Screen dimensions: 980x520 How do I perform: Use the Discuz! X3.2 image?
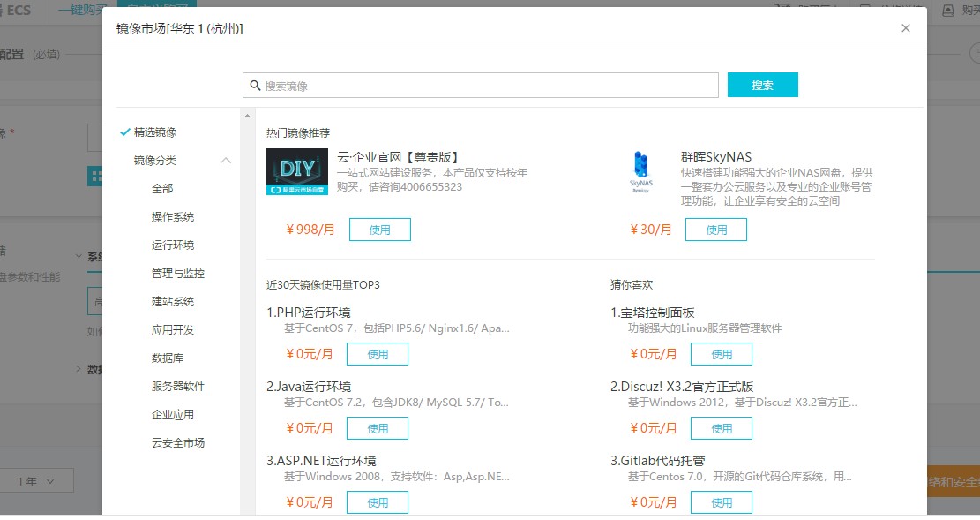(x=722, y=428)
